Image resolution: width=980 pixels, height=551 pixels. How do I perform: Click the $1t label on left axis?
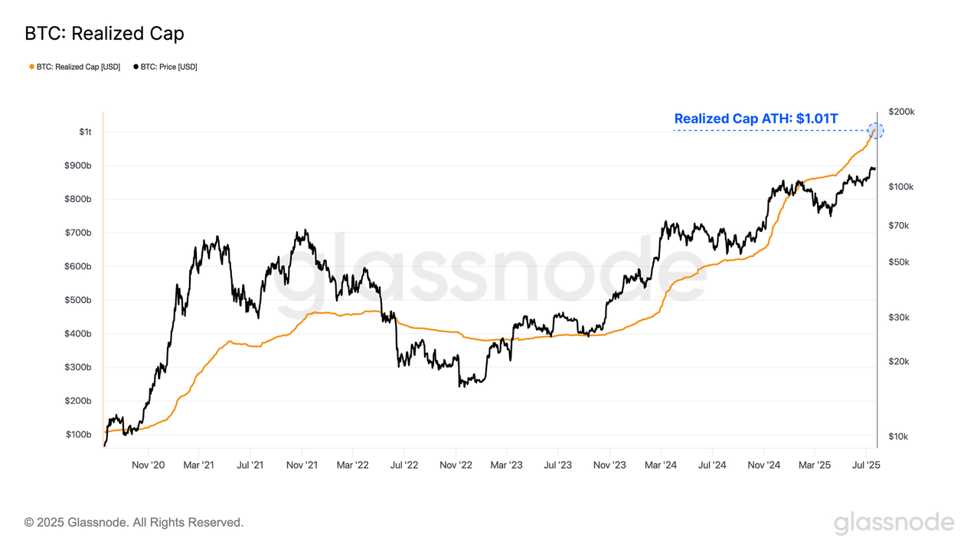85,132
